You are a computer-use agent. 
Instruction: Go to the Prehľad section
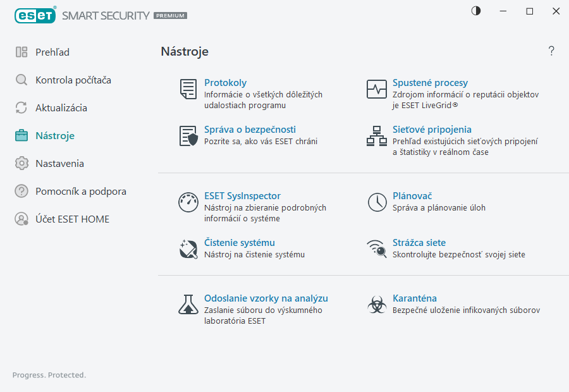pos(52,52)
